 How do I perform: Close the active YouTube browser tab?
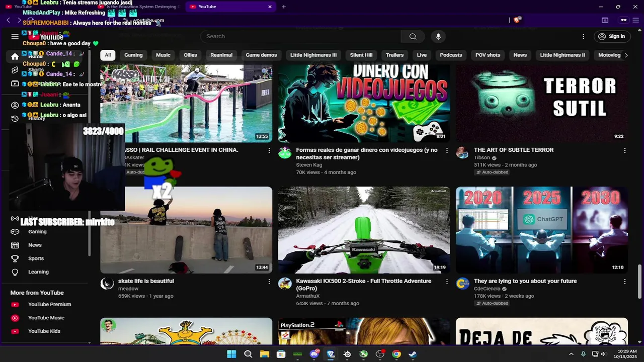pyautogui.click(x=270, y=7)
